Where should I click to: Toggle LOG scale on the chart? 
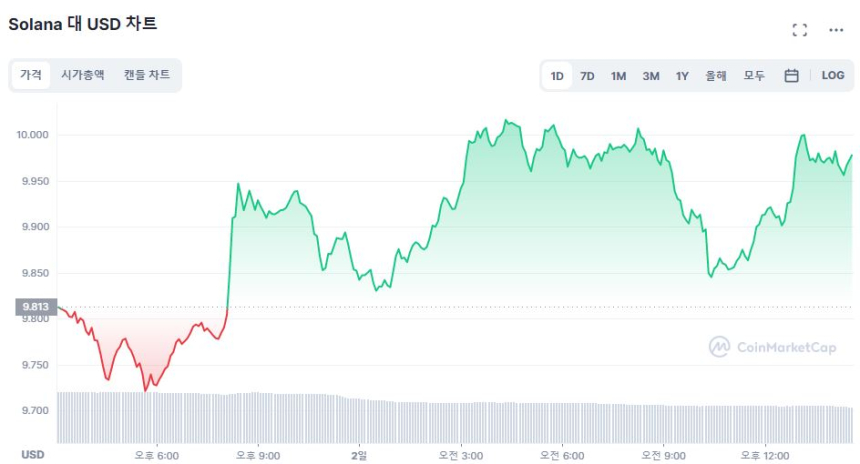tap(833, 75)
